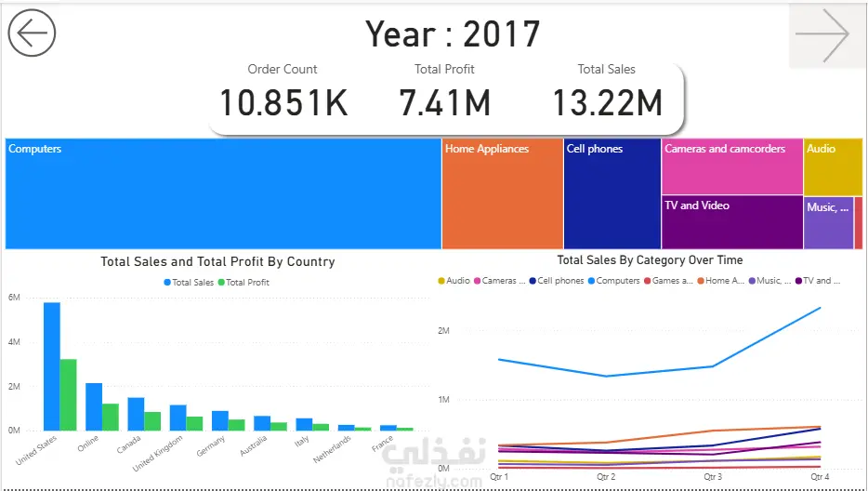Click Cell phones legend item in line chart
This screenshot has height=491, width=868.
[557, 281]
